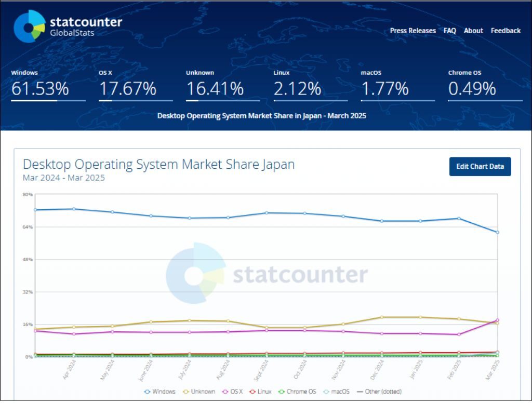532x404 pixels.
Task: Click the Aug 2024 x-axis label
Action: (x=223, y=370)
